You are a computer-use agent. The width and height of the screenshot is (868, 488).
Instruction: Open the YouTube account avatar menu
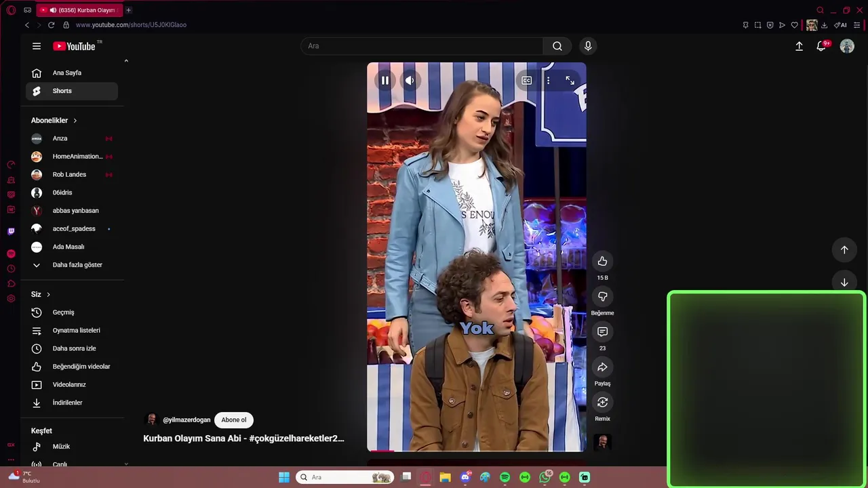click(x=847, y=46)
